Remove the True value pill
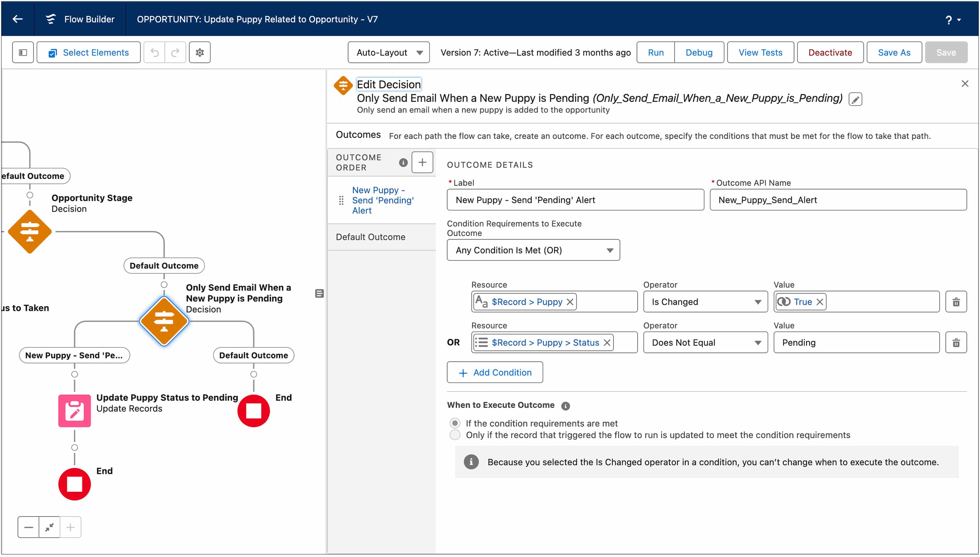 (x=820, y=302)
